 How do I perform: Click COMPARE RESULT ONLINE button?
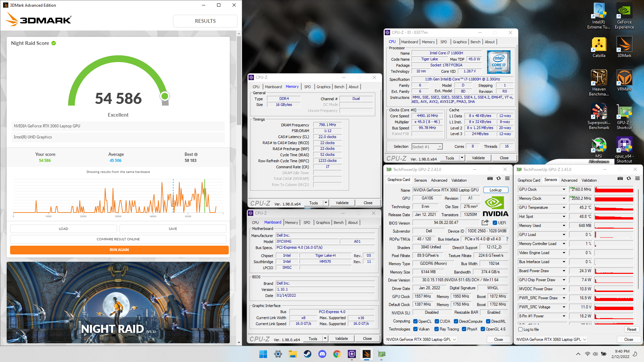[118, 239]
